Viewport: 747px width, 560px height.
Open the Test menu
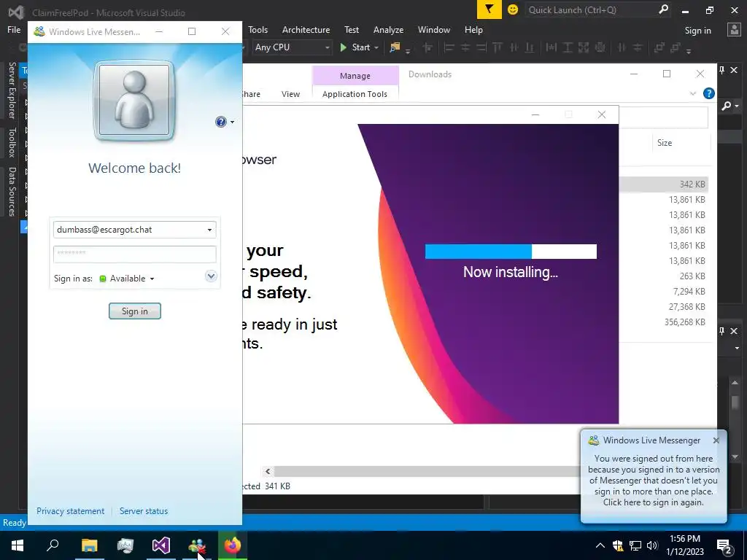(x=352, y=29)
